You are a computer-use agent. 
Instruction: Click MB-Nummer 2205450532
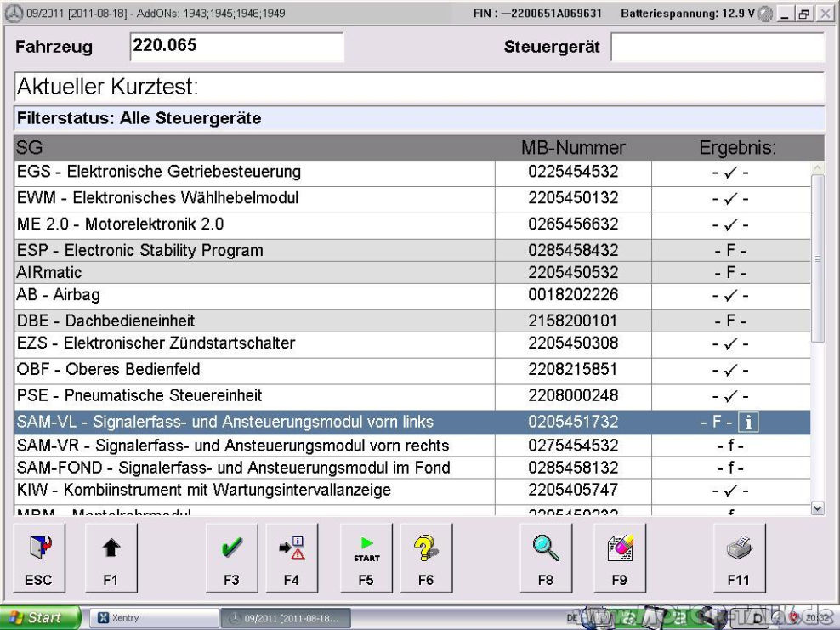[573, 272]
